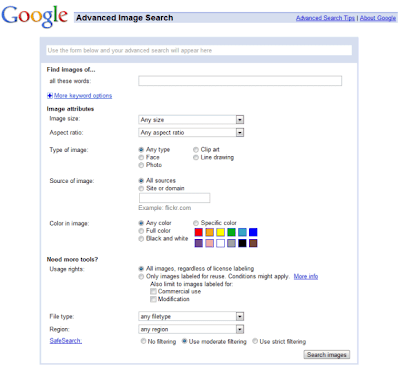Viewport: 400px width, 366px height.
Task: Select All sources radio button
Action: [x=141, y=181]
